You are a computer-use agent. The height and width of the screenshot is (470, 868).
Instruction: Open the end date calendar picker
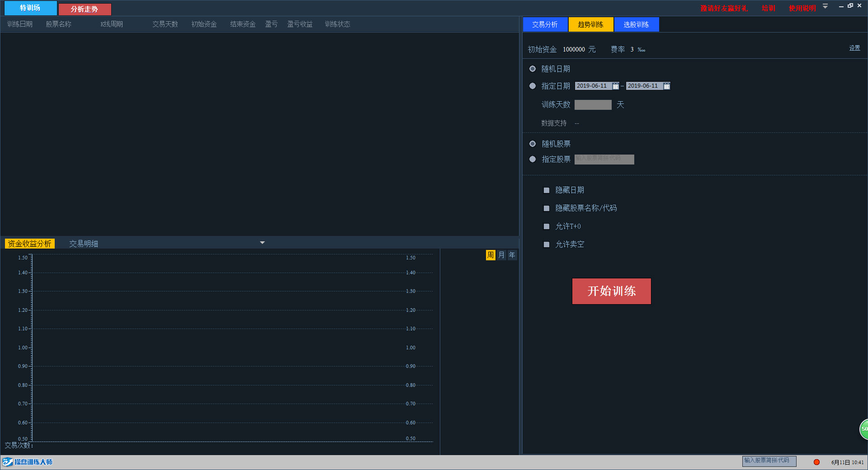point(666,86)
